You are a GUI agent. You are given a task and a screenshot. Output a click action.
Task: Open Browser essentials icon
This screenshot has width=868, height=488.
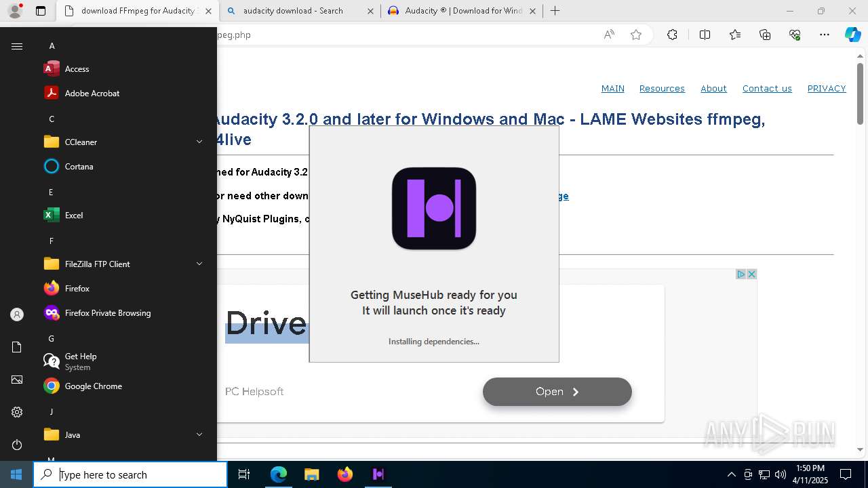tap(795, 35)
